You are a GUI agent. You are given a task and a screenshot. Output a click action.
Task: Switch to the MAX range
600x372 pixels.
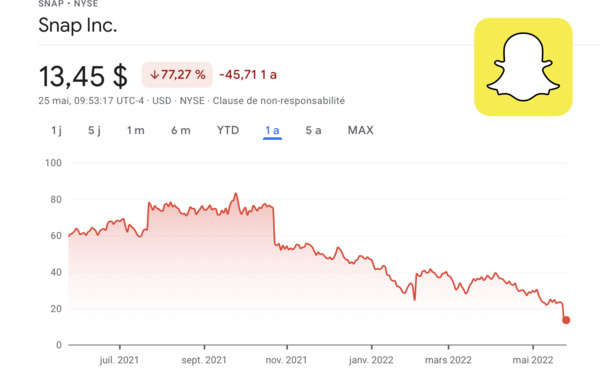(360, 131)
